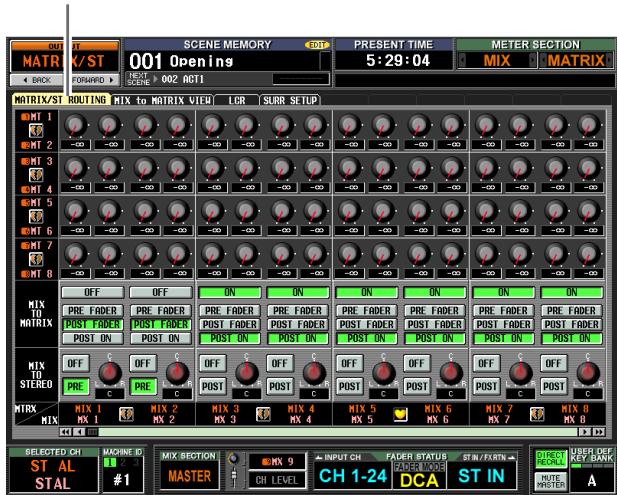The width and height of the screenshot is (617, 495).
Task: Select POST ON for MIX 2
Action: pos(161,338)
